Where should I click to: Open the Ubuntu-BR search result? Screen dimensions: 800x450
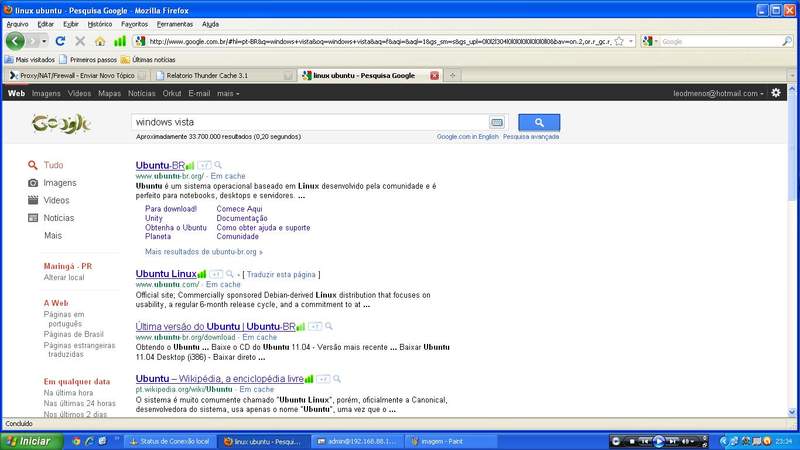click(160, 165)
